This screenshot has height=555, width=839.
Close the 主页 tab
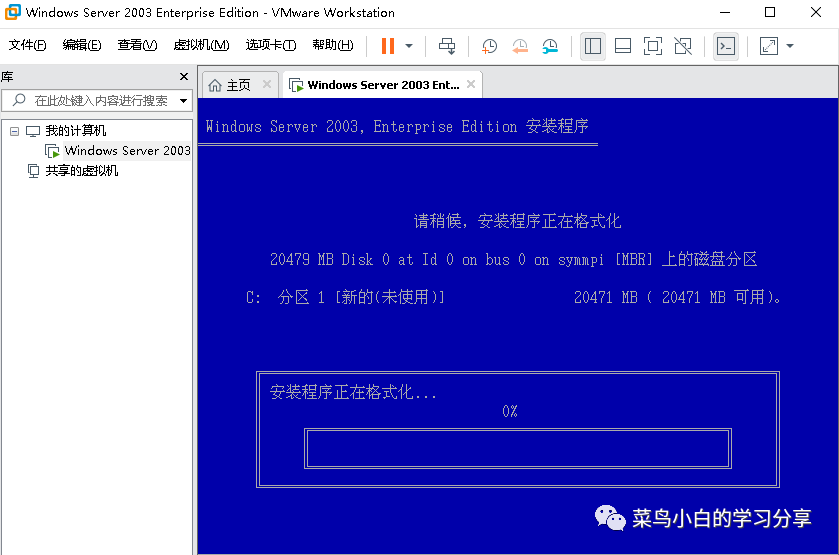coord(266,84)
